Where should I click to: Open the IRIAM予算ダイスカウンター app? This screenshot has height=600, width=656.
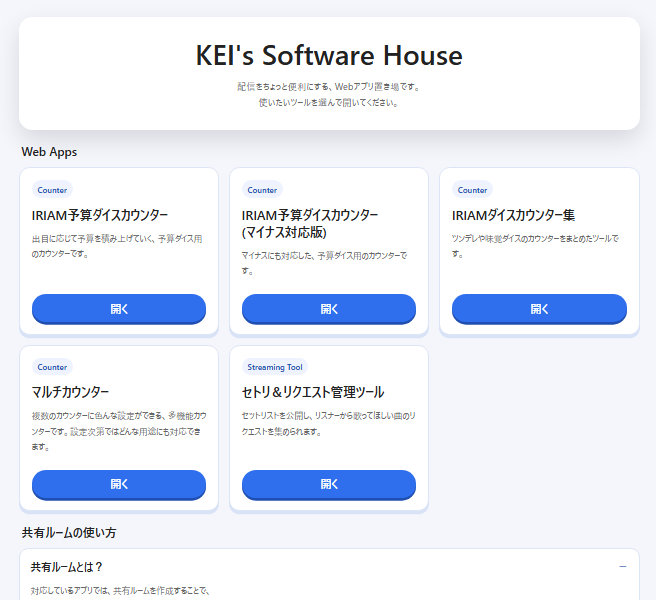click(x=119, y=309)
